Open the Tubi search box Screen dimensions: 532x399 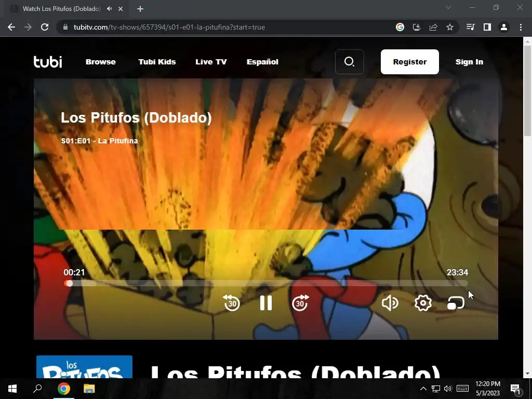pyautogui.click(x=350, y=62)
